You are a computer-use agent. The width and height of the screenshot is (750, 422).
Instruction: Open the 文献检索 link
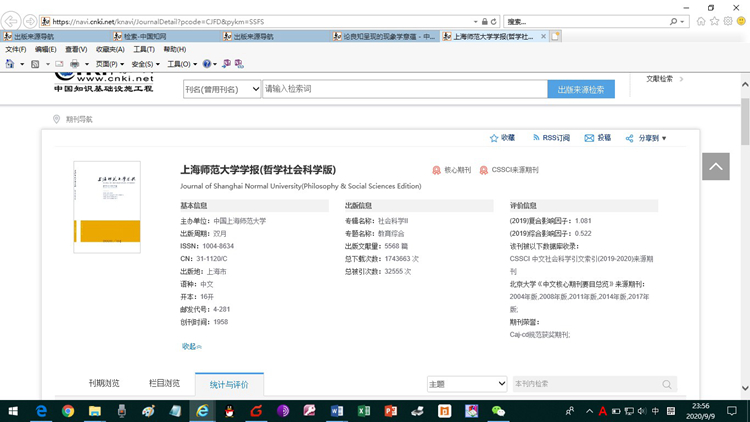660,78
